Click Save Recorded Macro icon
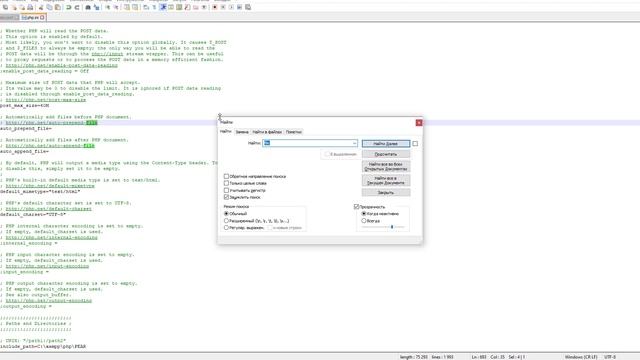 [x=248, y=7]
